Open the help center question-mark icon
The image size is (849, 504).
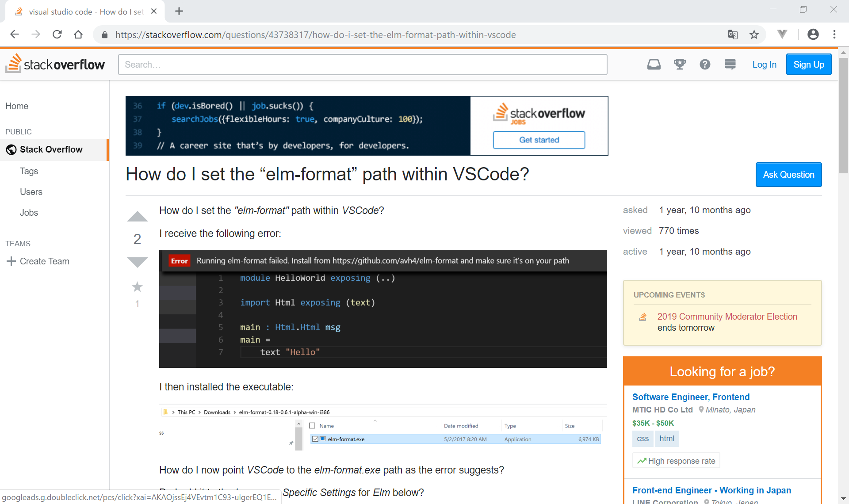705,65
